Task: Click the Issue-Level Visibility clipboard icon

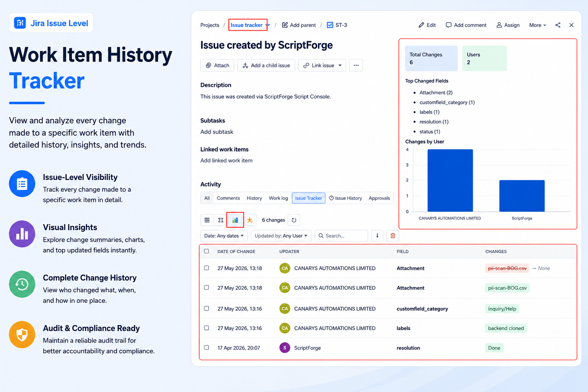Action: 22,184
